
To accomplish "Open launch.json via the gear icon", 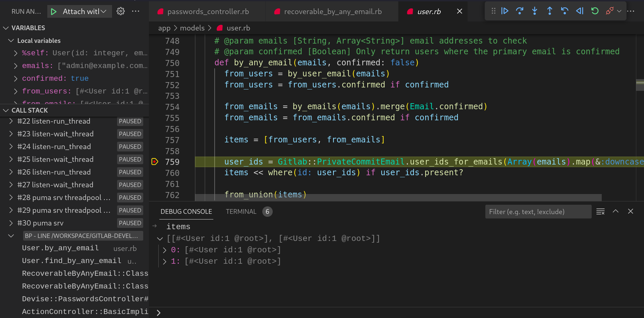I will (x=121, y=11).
